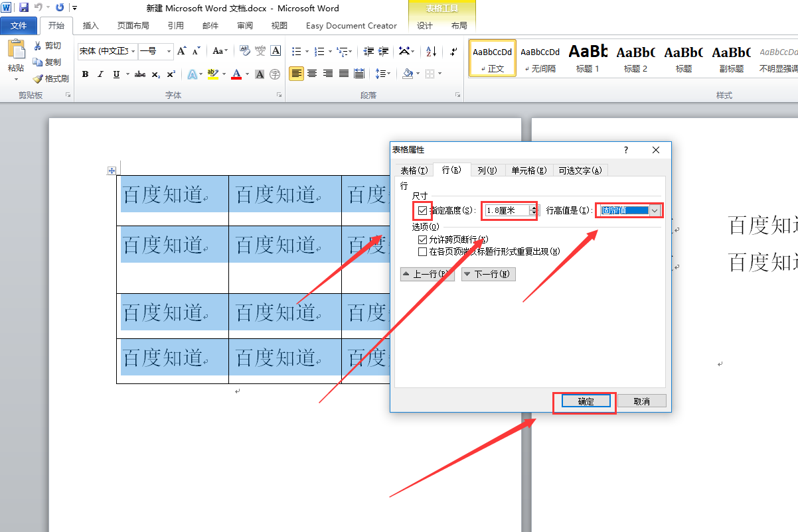This screenshot has width=798, height=532.
Task: Open the Change Case (Aa) dropdown
Action: click(x=220, y=51)
